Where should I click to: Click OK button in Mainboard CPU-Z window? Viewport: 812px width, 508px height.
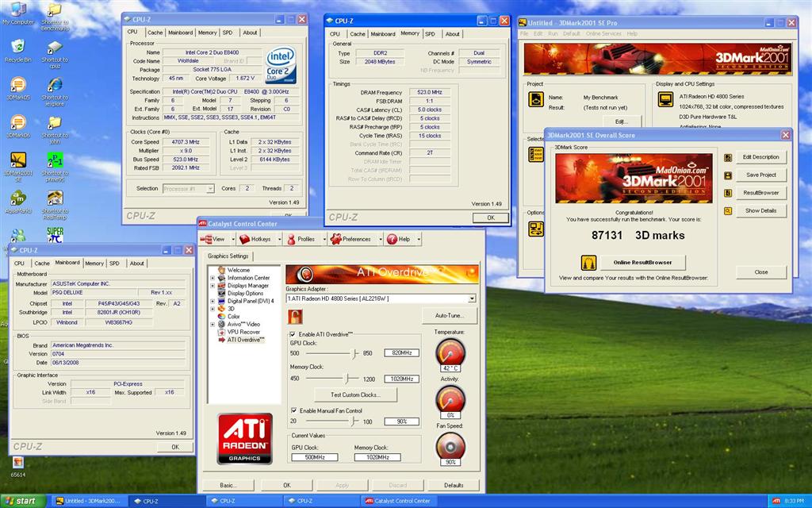(x=175, y=447)
